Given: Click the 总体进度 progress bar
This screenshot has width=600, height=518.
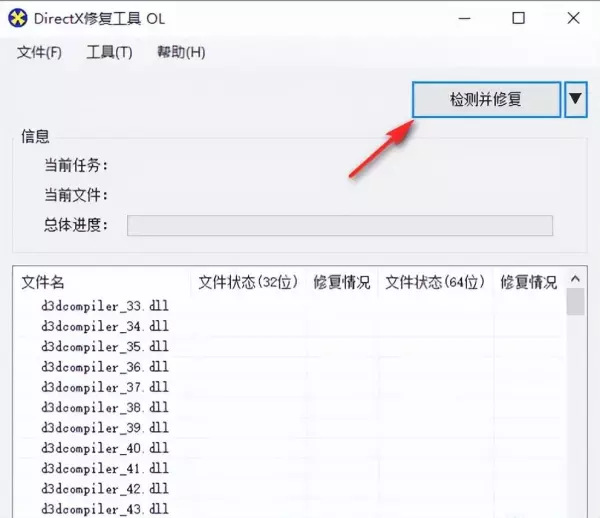Looking at the screenshot, I should (340, 225).
